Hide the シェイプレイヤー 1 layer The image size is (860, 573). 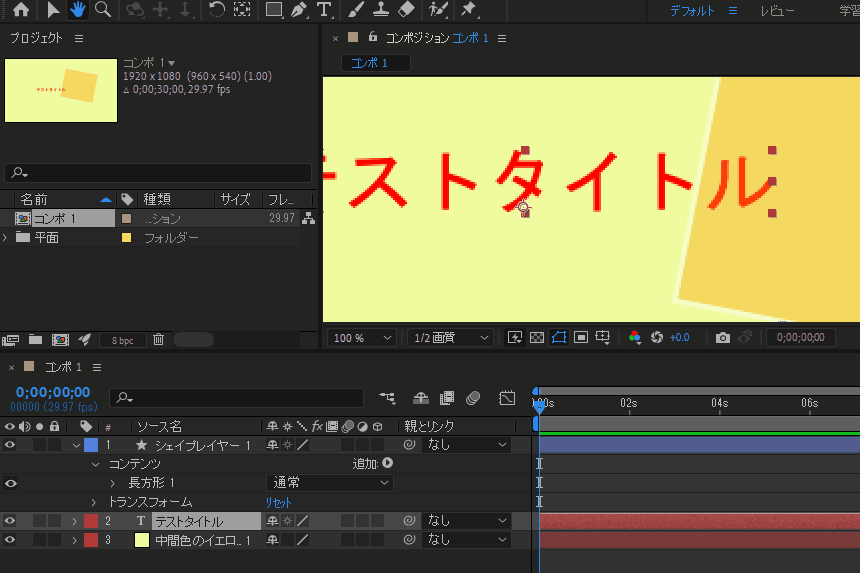point(10,445)
